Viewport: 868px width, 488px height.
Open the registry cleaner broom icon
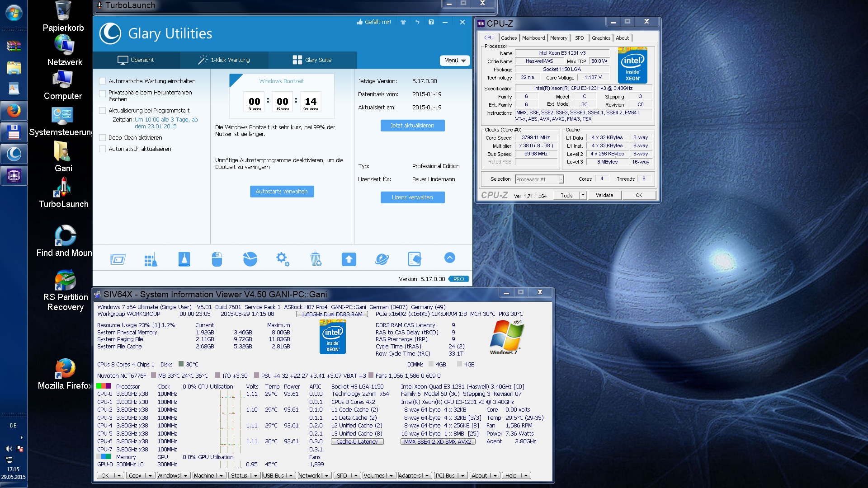pos(151,259)
